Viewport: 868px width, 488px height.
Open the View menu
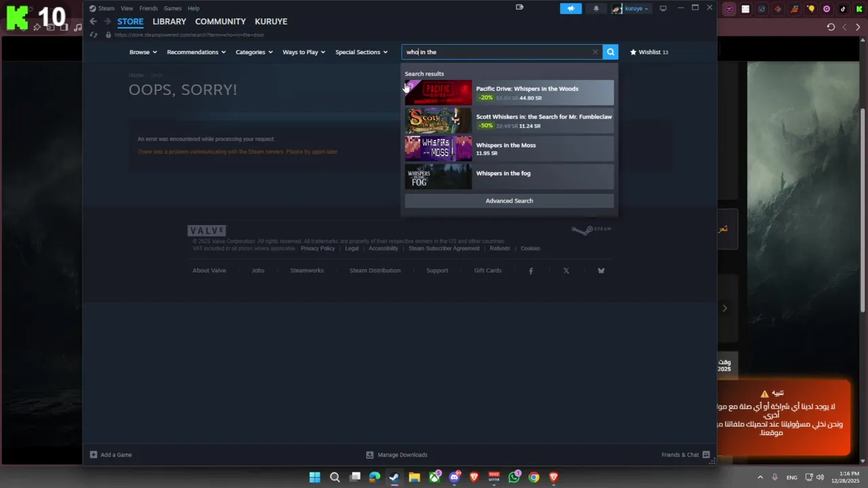tap(127, 8)
